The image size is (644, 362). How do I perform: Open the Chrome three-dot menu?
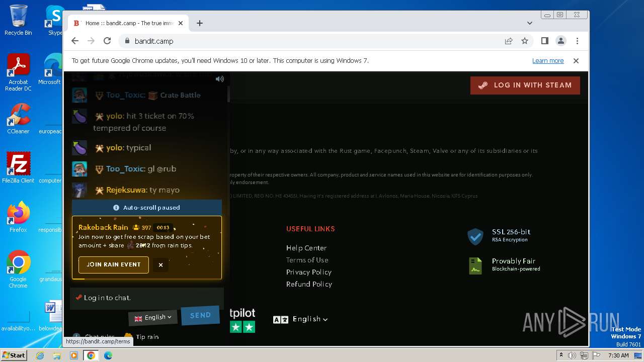point(577,41)
